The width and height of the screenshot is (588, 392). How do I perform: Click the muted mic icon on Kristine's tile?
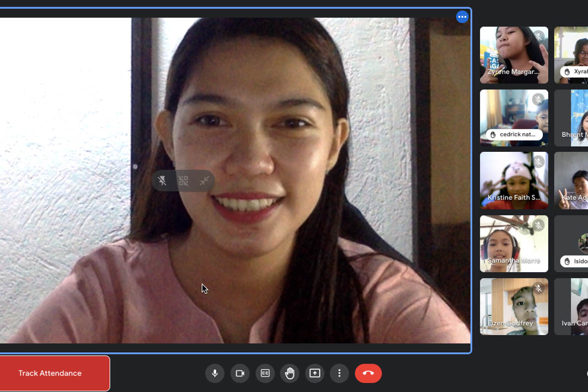[538, 162]
